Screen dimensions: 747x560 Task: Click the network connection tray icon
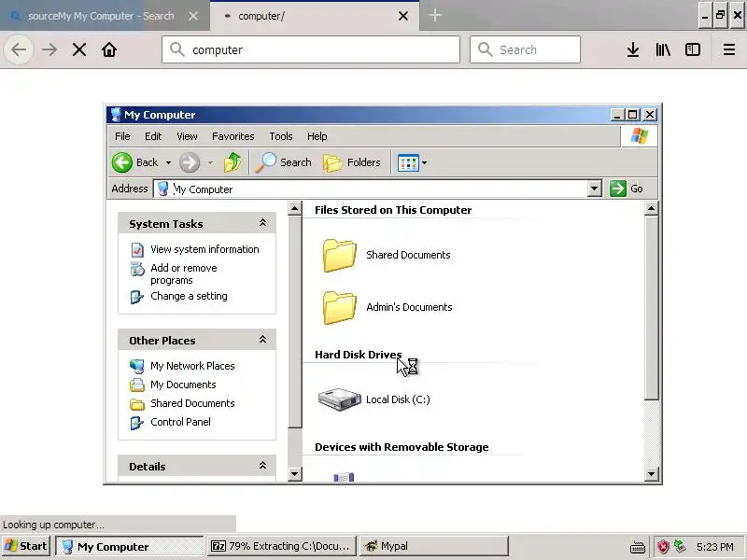[x=680, y=546]
